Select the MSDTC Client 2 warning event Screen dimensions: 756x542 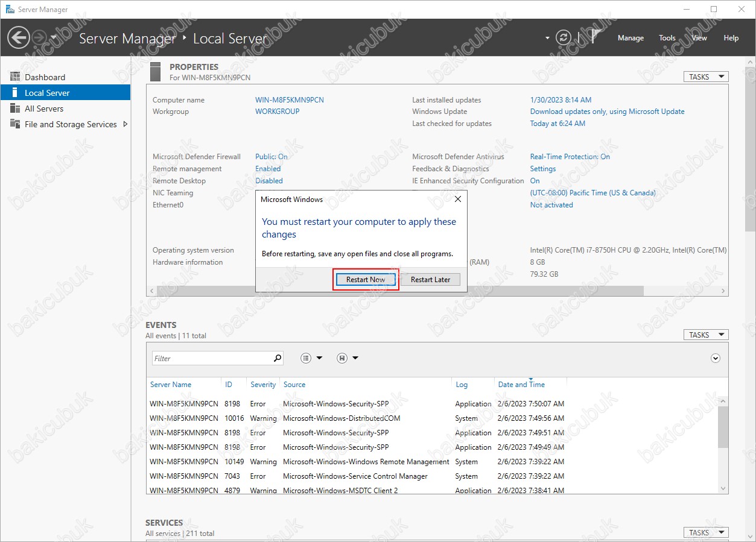pos(433,490)
